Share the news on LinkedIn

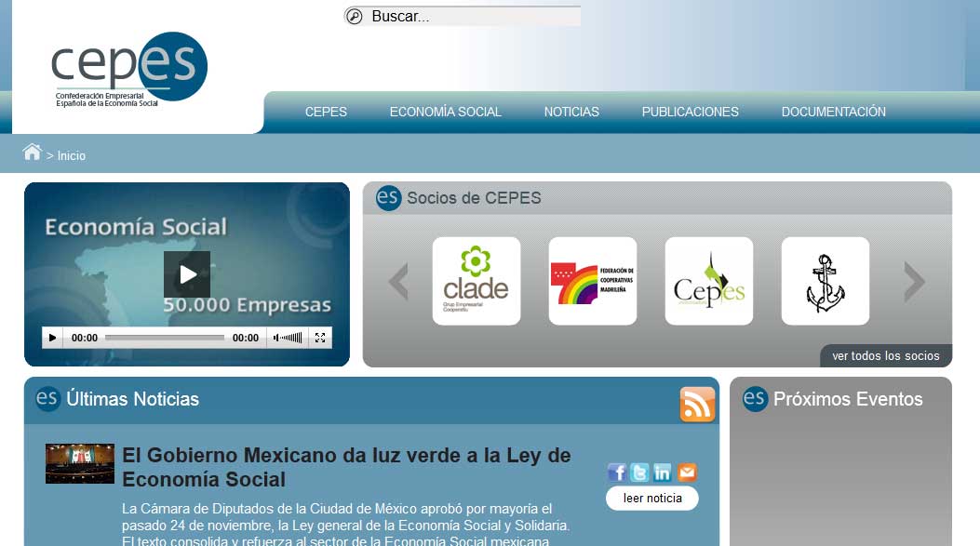pos(663,473)
